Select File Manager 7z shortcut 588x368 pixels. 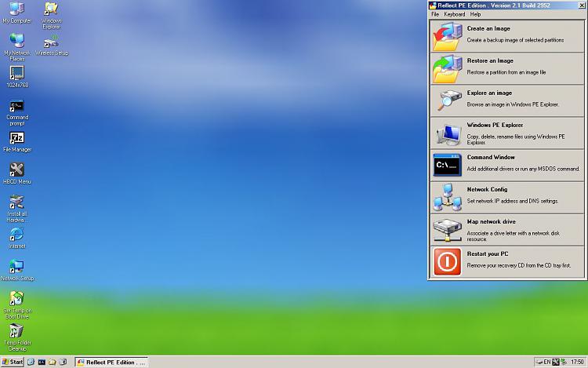point(17,142)
